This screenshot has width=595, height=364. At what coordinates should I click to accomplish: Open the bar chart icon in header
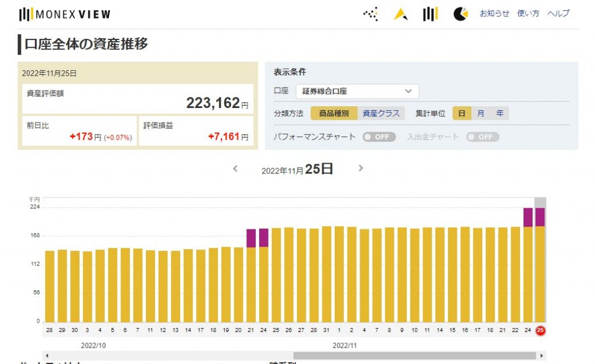pyautogui.click(x=430, y=15)
